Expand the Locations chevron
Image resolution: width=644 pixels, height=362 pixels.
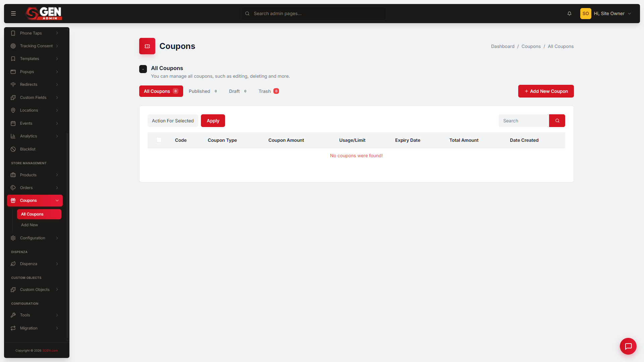coord(57,110)
